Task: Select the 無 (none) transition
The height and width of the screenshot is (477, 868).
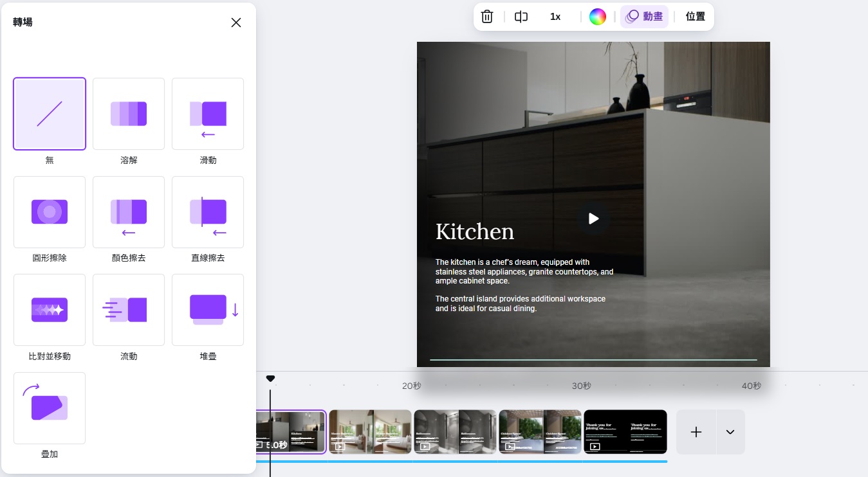Action: [50, 114]
